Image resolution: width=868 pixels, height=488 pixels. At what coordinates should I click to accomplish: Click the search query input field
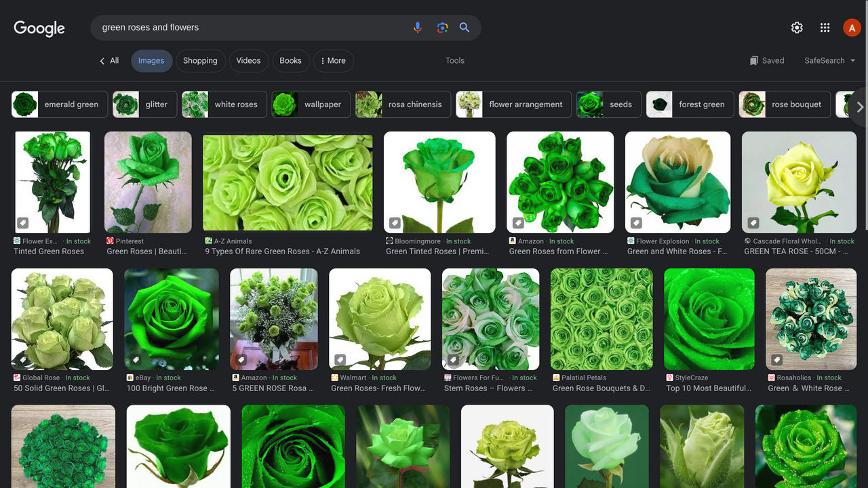pos(251,28)
